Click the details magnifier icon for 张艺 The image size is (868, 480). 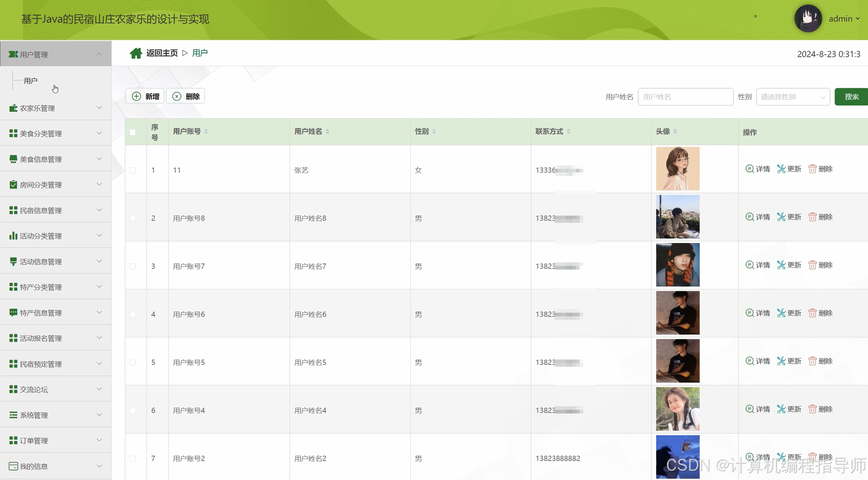click(749, 169)
